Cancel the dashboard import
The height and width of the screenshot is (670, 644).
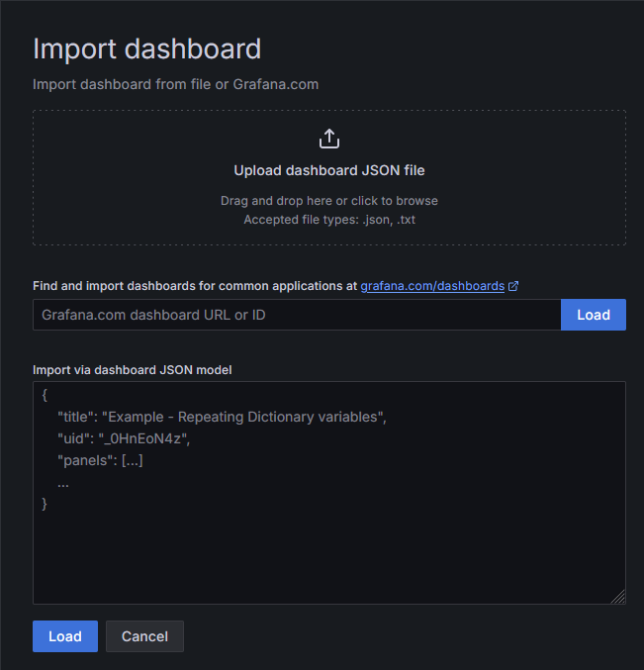point(144,636)
